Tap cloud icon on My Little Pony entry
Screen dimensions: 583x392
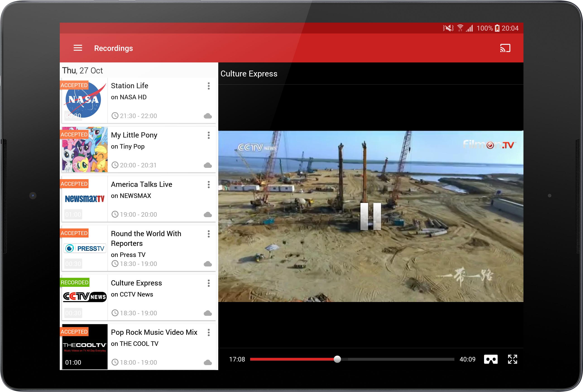(x=208, y=165)
